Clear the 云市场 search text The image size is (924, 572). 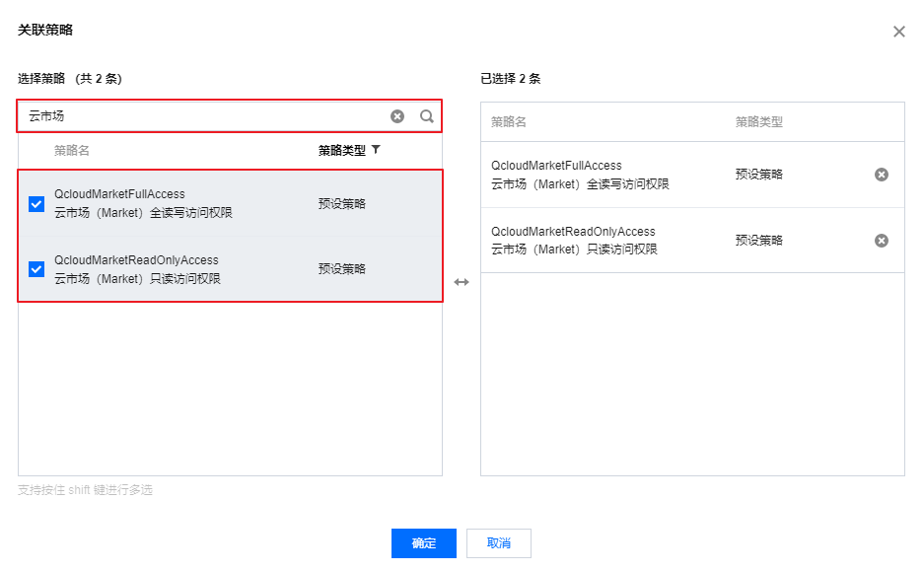point(397,116)
